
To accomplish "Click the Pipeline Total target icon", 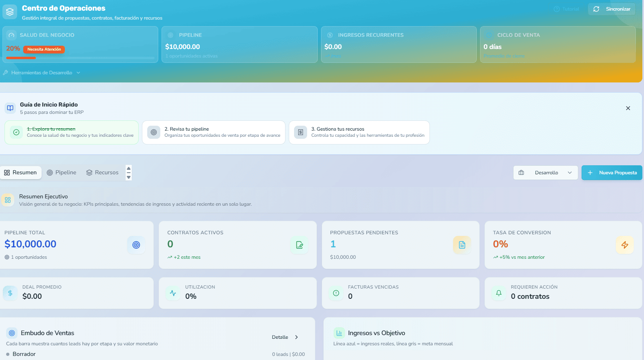I will click(136, 245).
